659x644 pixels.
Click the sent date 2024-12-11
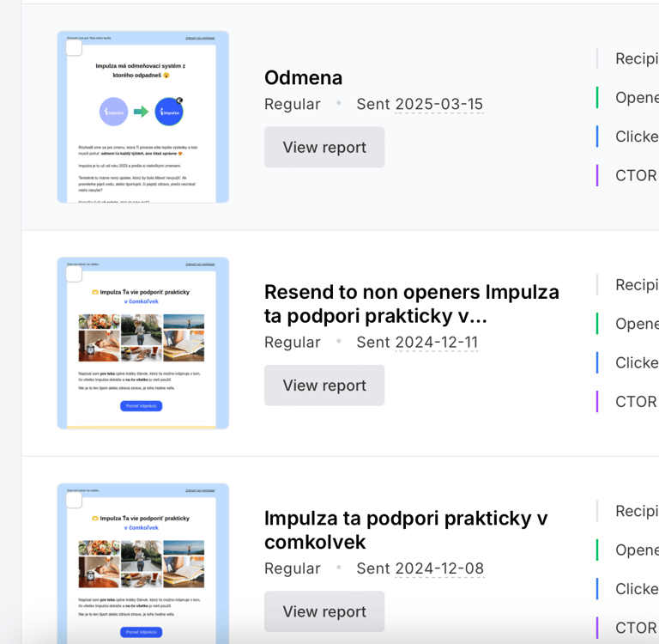tap(436, 343)
